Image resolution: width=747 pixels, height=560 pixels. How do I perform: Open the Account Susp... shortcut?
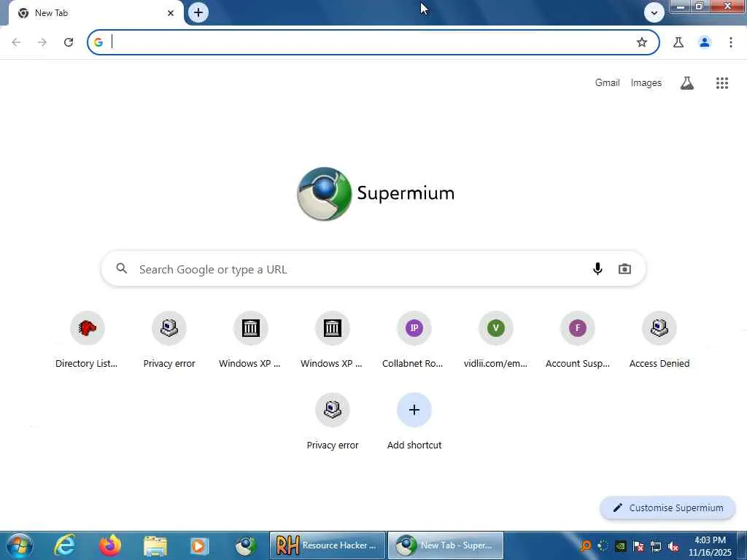[x=578, y=340]
